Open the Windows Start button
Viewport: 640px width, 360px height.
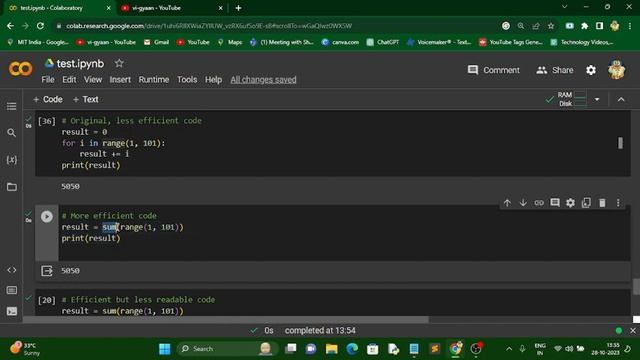tap(164, 349)
